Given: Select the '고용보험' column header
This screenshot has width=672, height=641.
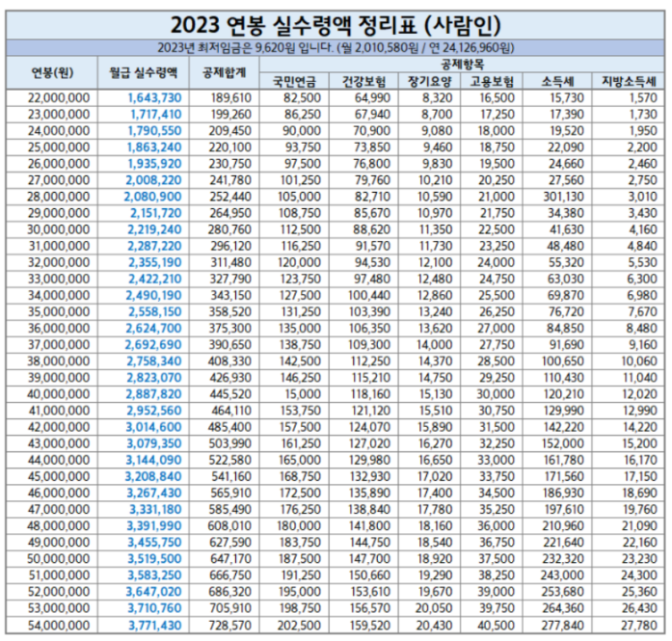Looking at the screenshot, I should pyautogui.click(x=492, y=81).
